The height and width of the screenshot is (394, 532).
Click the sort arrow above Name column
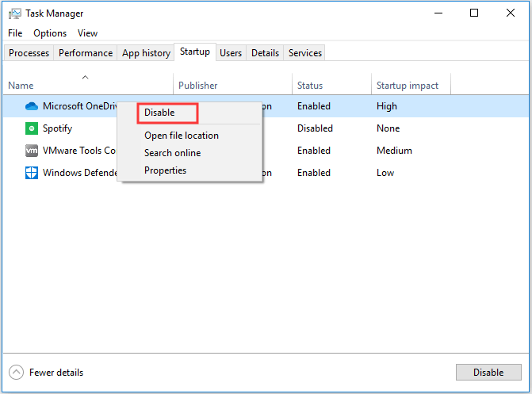85,78
